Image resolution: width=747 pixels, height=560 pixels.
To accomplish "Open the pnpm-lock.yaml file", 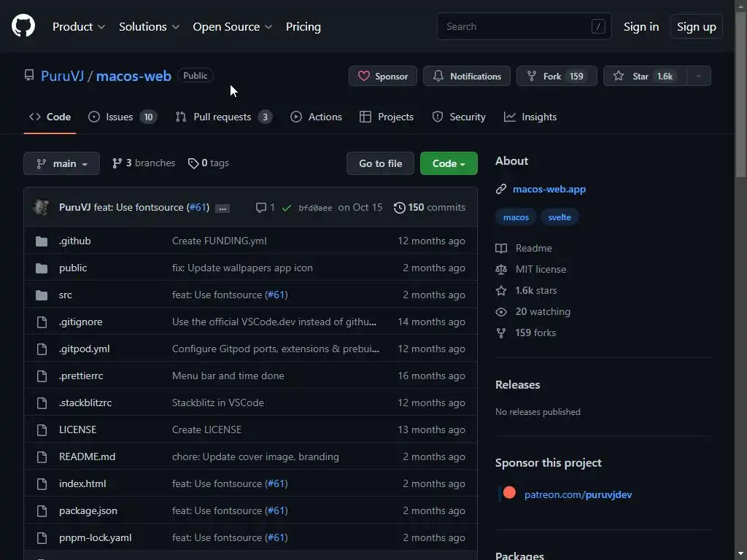I will pos(96,538).
